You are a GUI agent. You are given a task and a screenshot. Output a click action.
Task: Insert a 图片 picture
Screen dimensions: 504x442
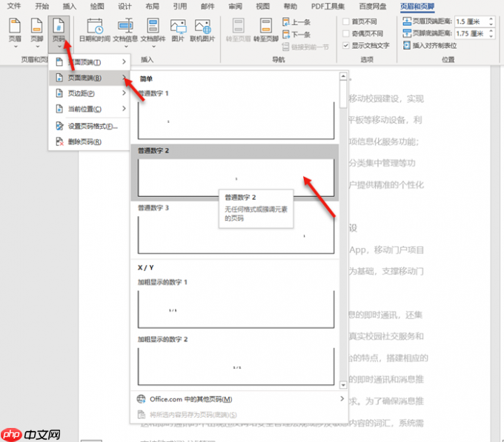(x=178, y=30)
